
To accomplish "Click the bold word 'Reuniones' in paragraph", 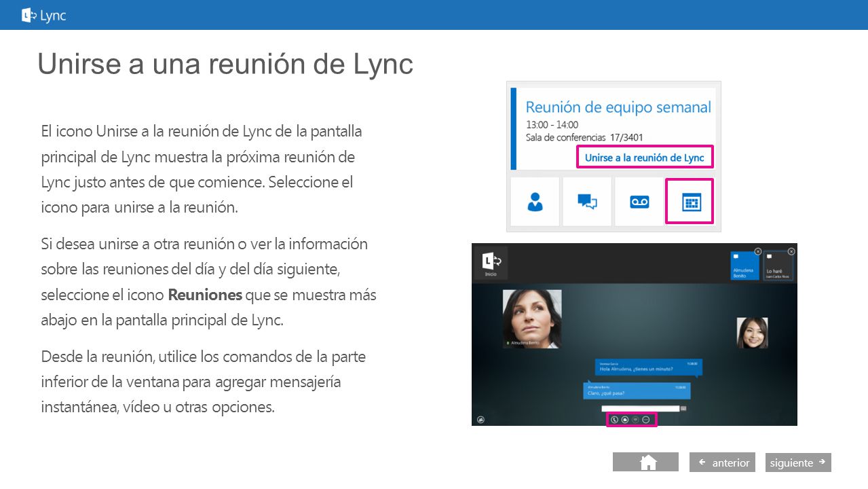I will click(205, 295).
